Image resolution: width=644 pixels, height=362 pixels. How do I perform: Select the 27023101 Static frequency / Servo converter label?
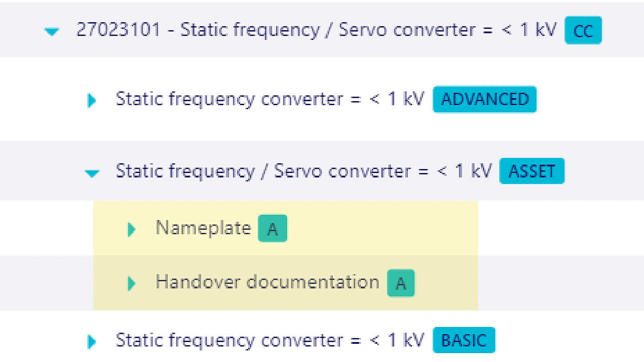(x=316, y=30)
